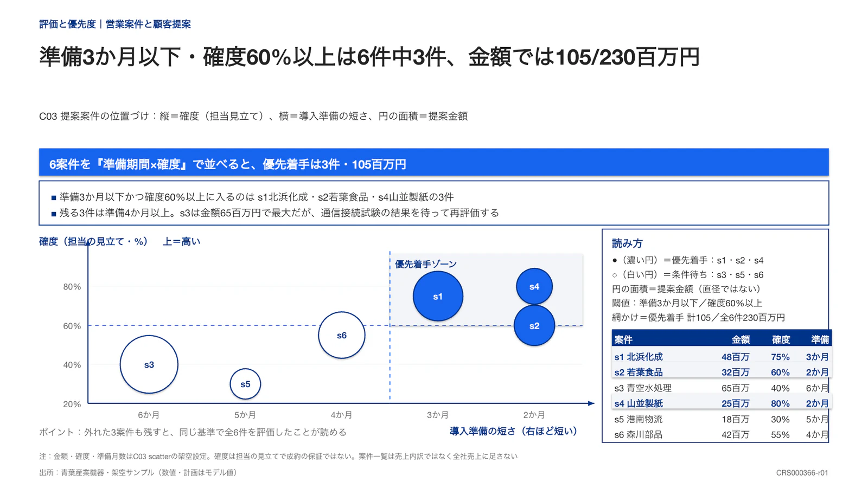Select row s6 森川部品

[x=722, y=434]
